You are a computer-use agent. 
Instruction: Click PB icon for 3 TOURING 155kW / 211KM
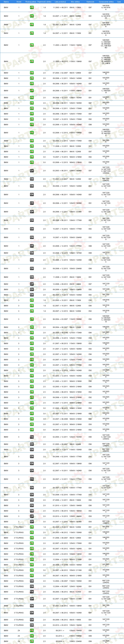click(32, 570)
